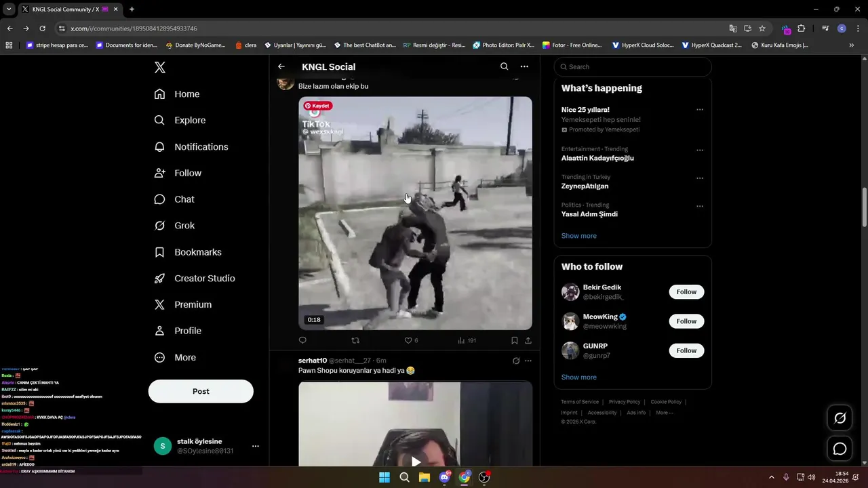Follow Bekir Gedik

[686, 292]
